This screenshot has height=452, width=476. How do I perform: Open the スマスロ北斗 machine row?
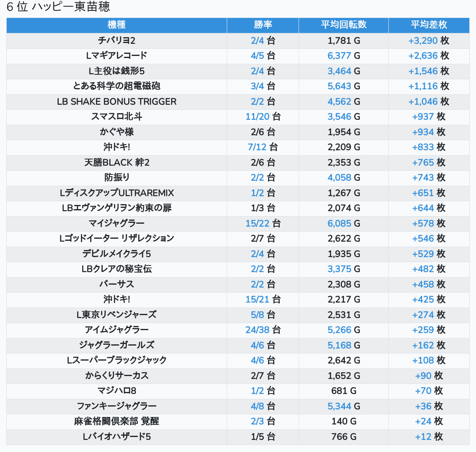pos(116,116)
